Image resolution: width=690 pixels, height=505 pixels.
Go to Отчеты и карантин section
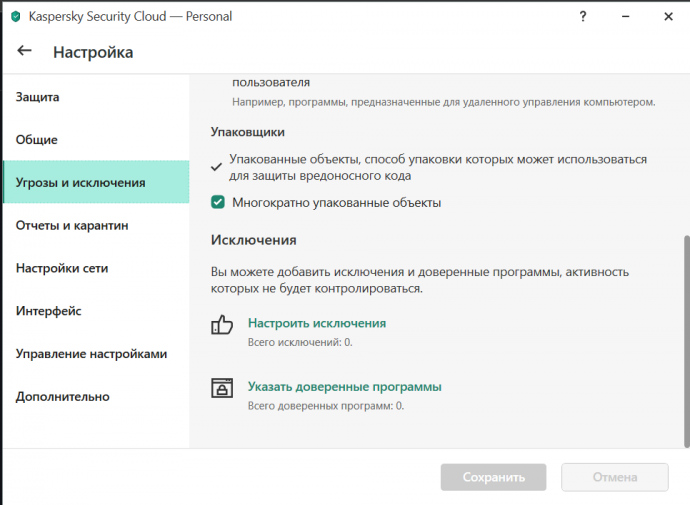[72, 226]
